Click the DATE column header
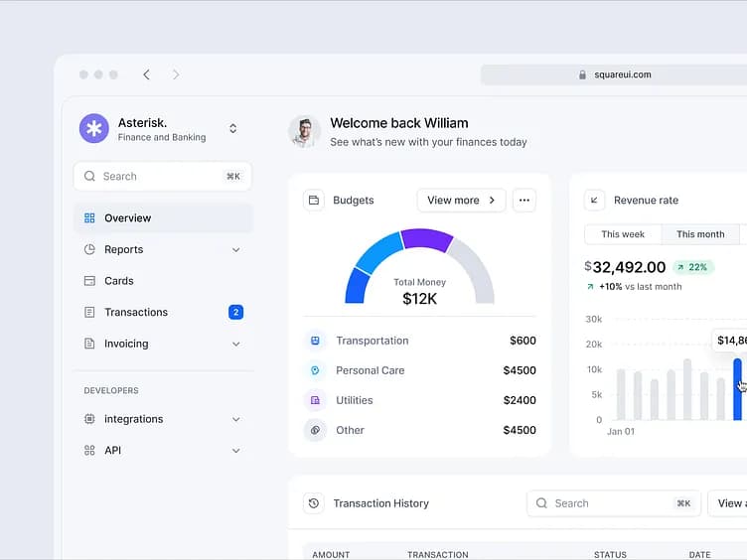 [700, 555]
